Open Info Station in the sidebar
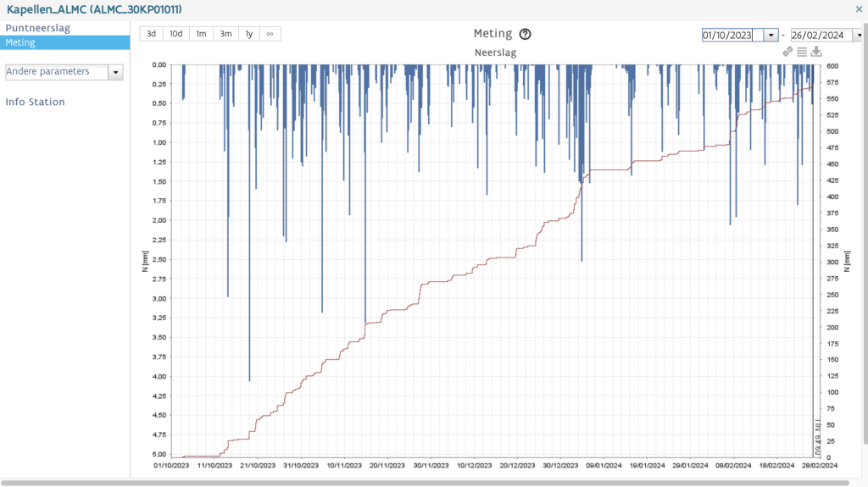This screenshot has width=868, height=487. pyautogui.click(x=35, y=102)
